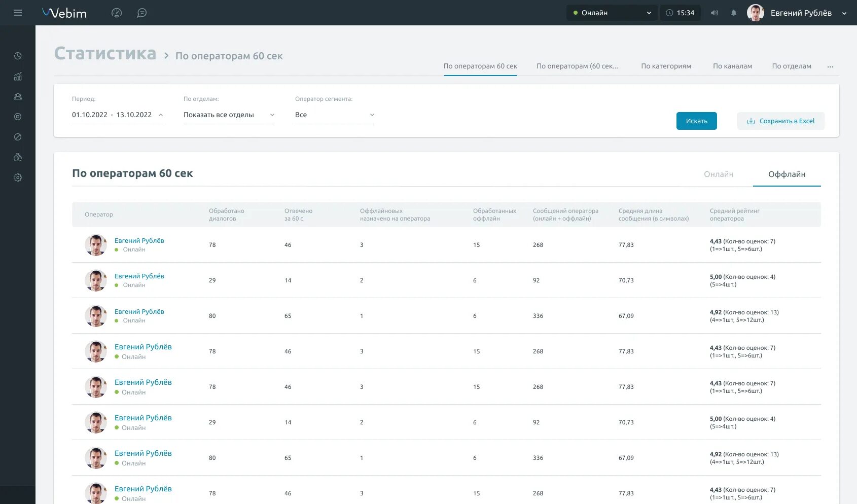Open the blocked visitors sidebar icon

18,137
